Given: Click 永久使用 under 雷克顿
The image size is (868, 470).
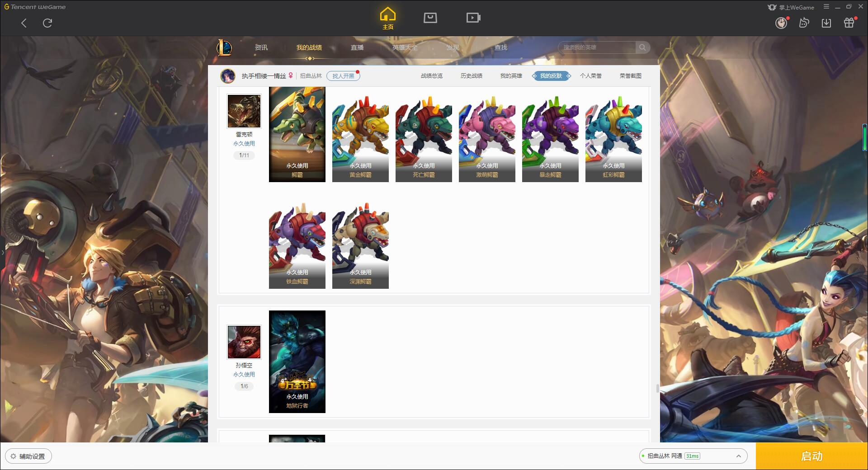Looking at the screenshot, I should click(x=244, y=144).
